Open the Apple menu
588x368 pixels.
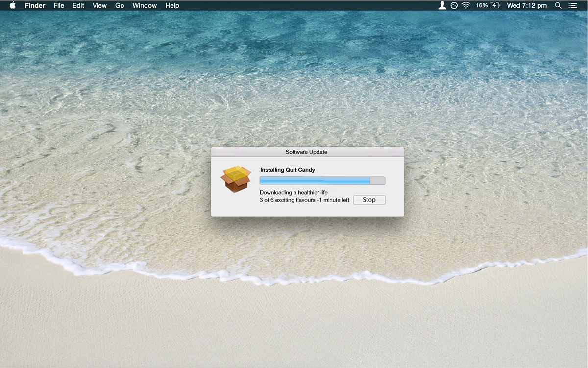click(12, 5)
